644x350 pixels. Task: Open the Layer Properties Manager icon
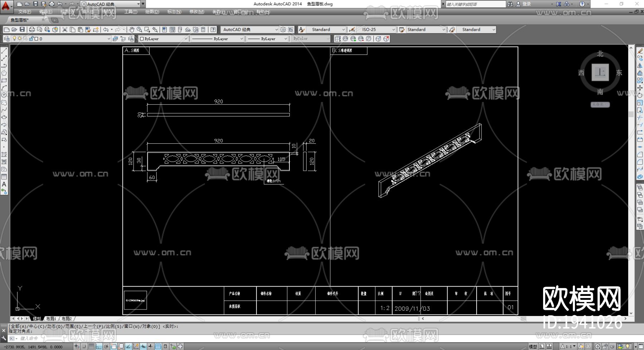click(x=7, y=39)
